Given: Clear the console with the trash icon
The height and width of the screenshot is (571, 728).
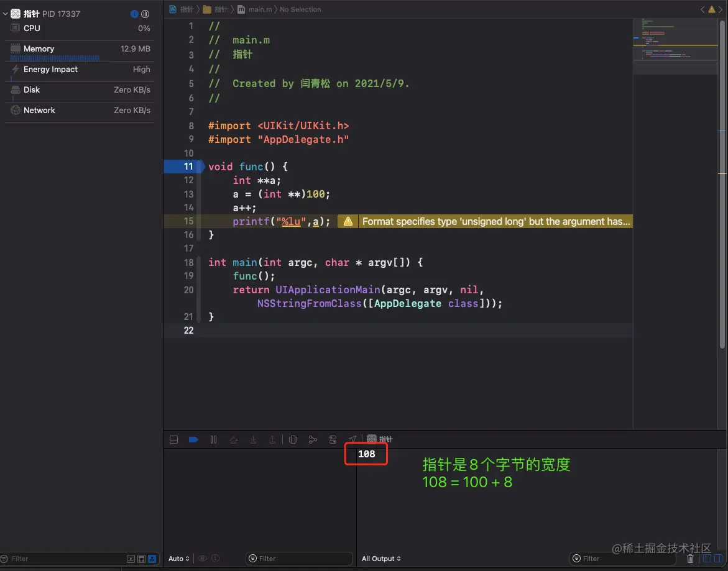Looking at the screenshot, I should point(691,559).
